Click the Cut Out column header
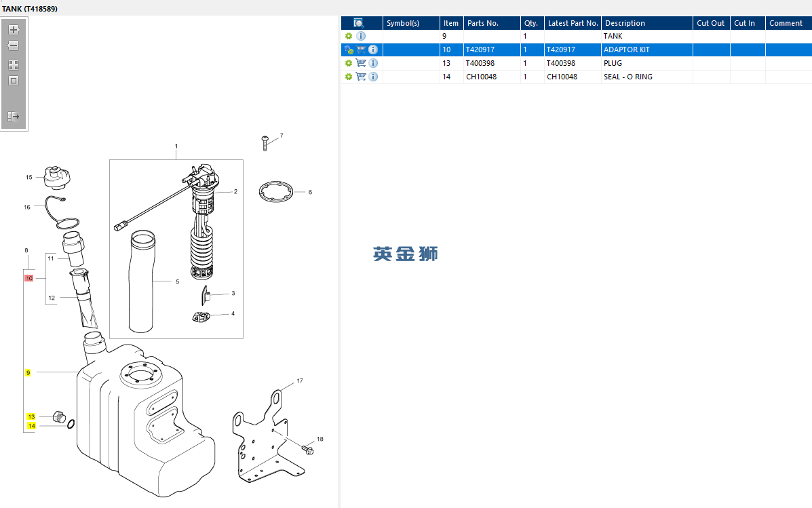Image resolution: width=812 pixels, height=508 pixels. (x=711, y=23)
